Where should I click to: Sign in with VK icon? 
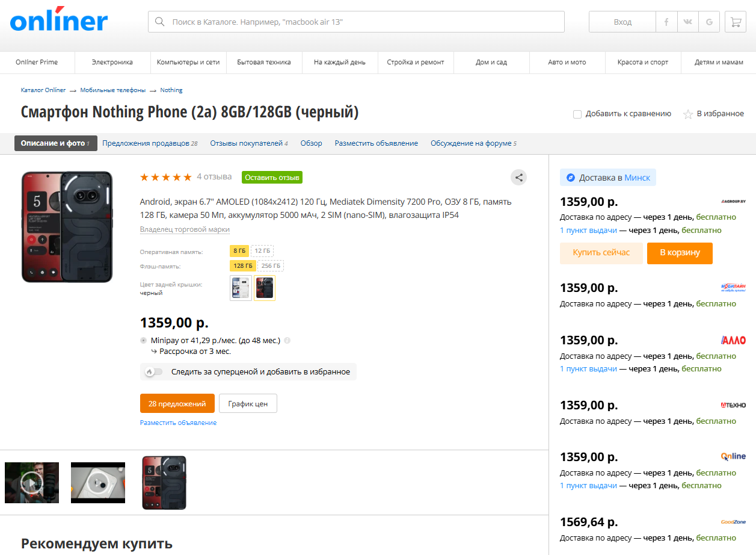tap(688, 22)
